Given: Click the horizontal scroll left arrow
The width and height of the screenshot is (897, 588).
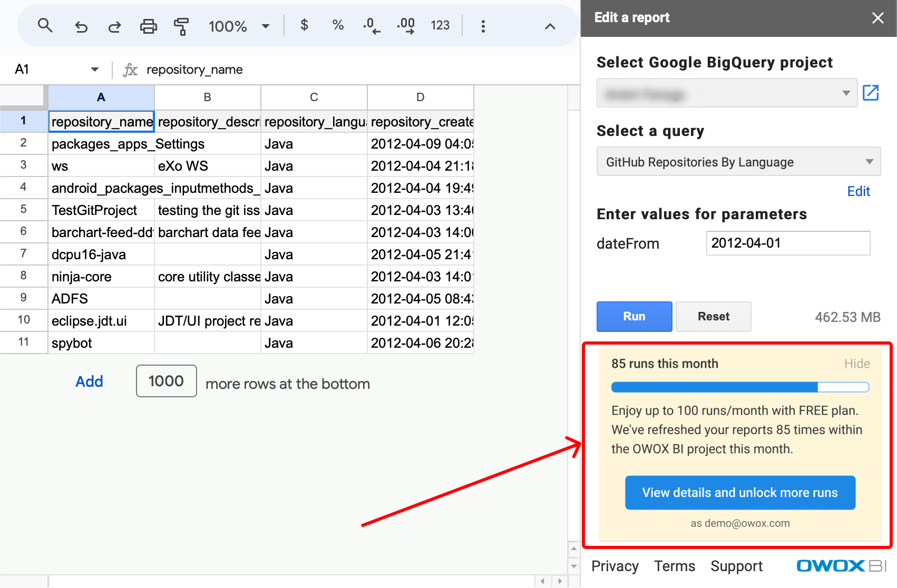Looking at the screenshot, I should point(542,581).
